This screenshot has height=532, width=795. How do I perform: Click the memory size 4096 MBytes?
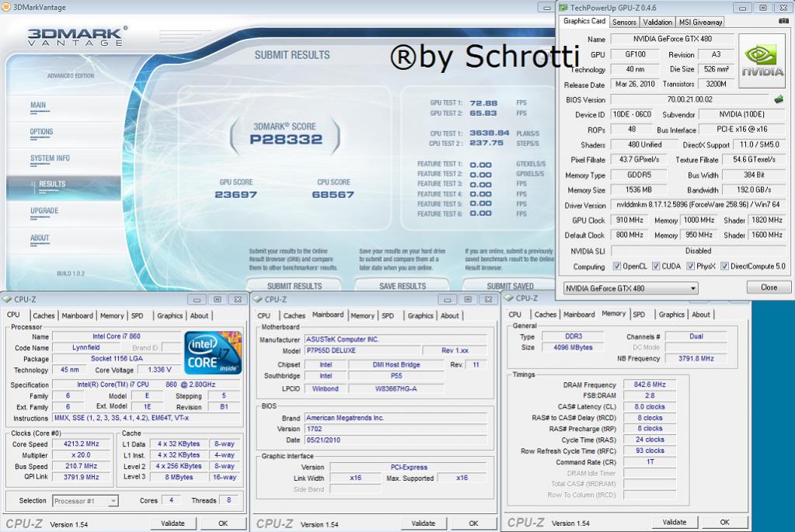tap(573, 347)
